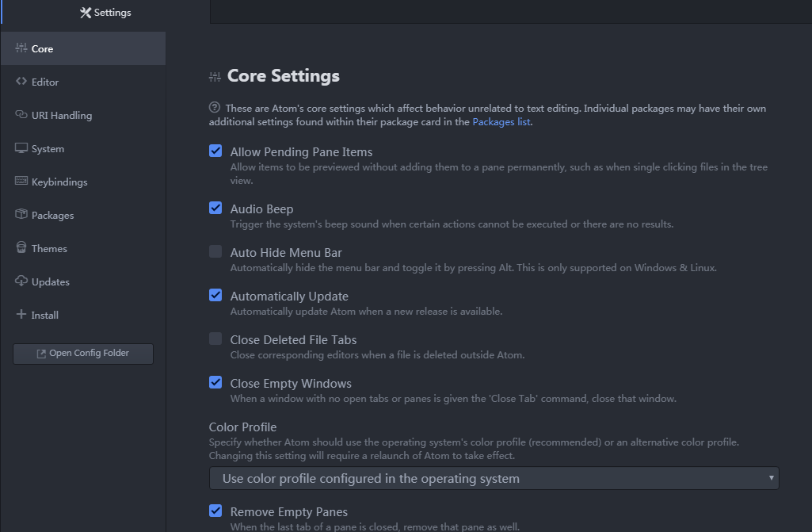Click the Core sliders icon in sidebar
Viewport: 812px width, 532px height.
click(x=21, y=48)
